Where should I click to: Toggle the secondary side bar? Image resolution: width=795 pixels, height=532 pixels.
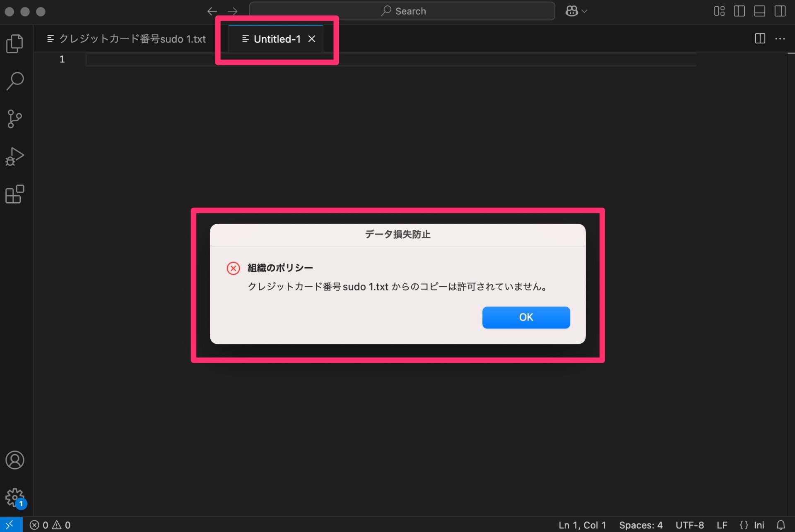point(781,11)
